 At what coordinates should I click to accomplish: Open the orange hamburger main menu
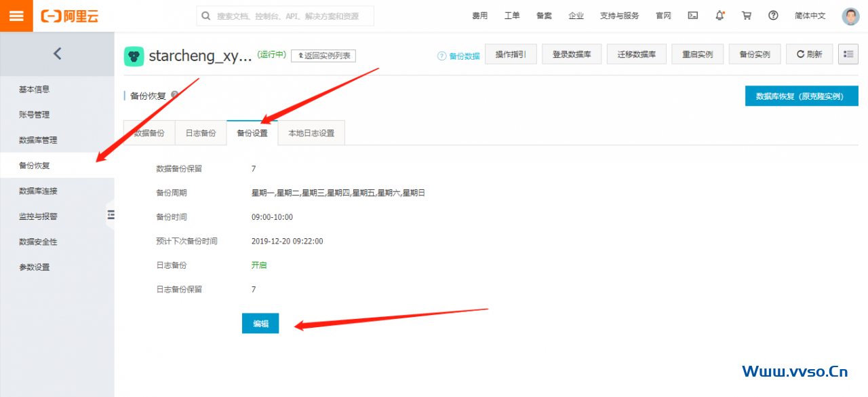[16, 16]
